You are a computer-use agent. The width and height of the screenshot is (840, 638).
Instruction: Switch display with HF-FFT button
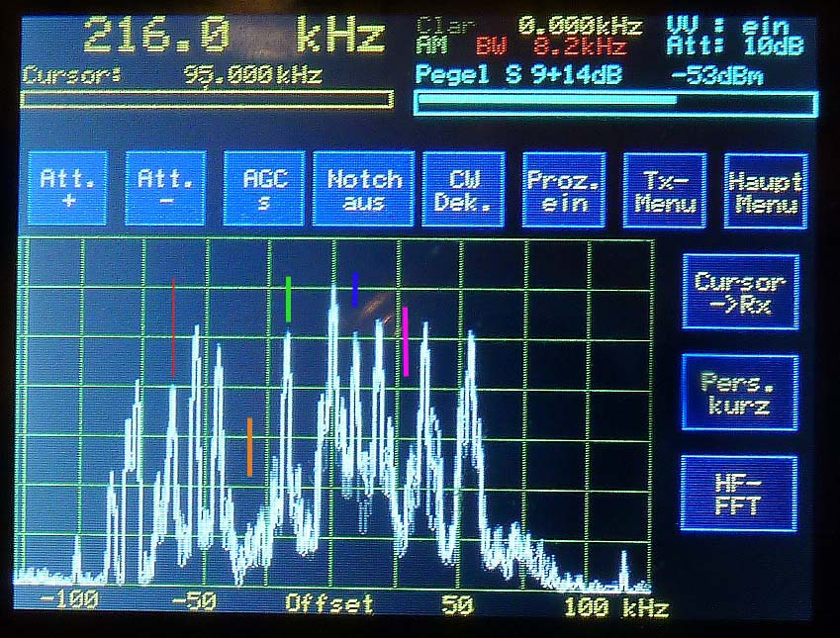(x=740, y=494)
